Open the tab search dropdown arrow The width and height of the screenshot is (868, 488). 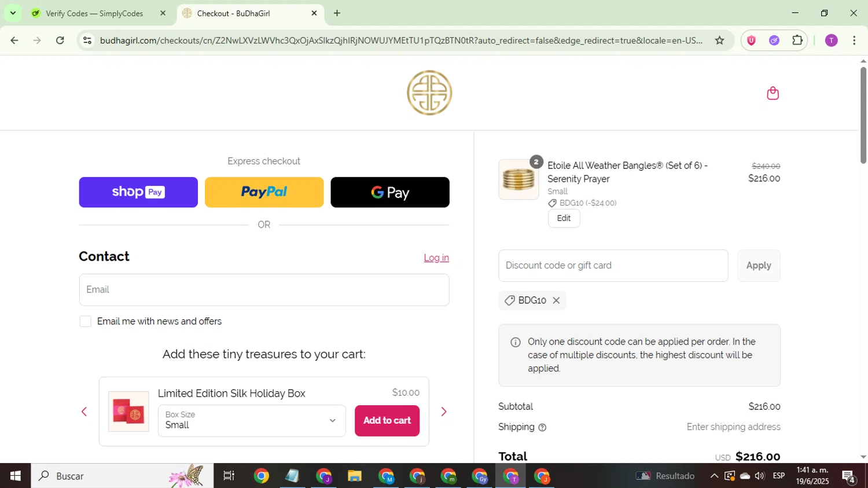pyautogui.click(x=13, y=13)
